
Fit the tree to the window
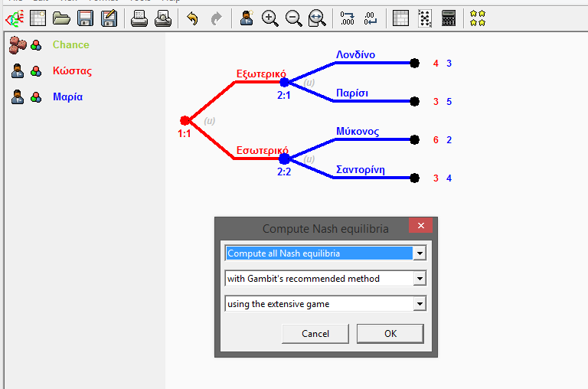click(x=317, y=18)
